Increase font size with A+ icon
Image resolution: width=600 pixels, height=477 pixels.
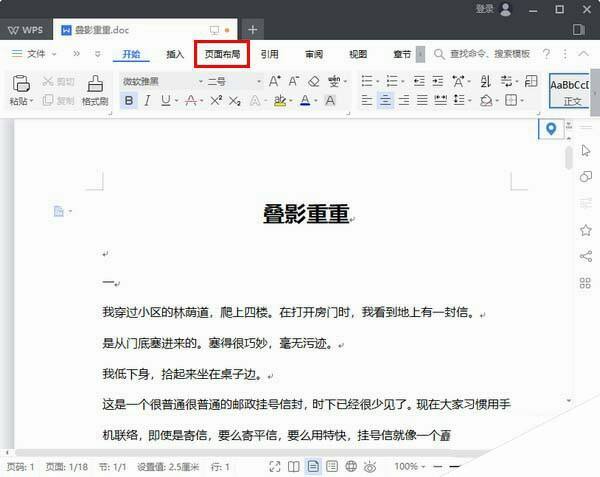tap(274, 81)
